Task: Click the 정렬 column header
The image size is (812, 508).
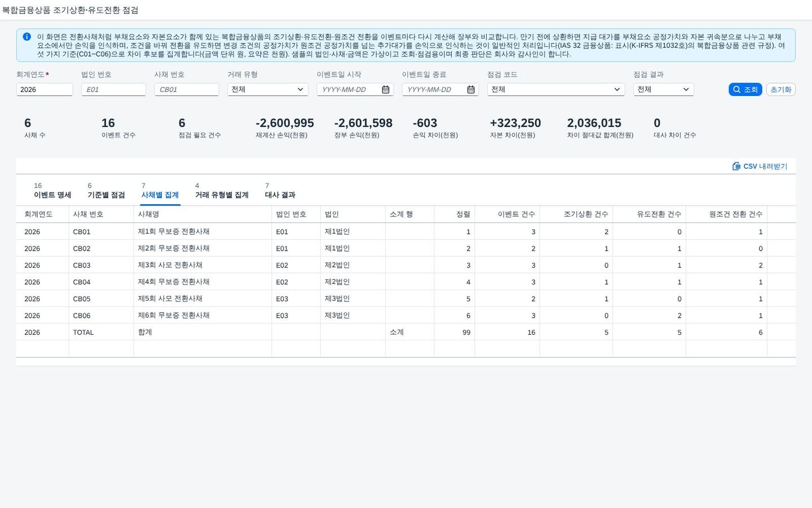Action: (454, 214)
